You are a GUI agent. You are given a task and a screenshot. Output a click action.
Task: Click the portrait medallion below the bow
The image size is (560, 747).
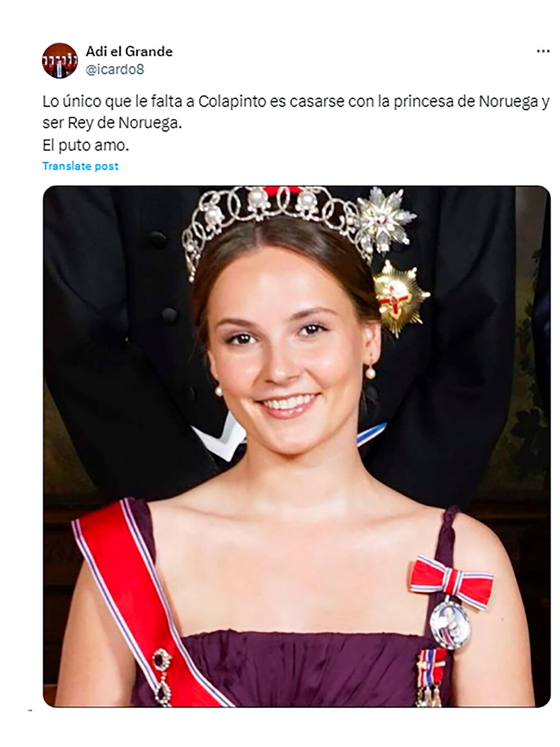450,624
